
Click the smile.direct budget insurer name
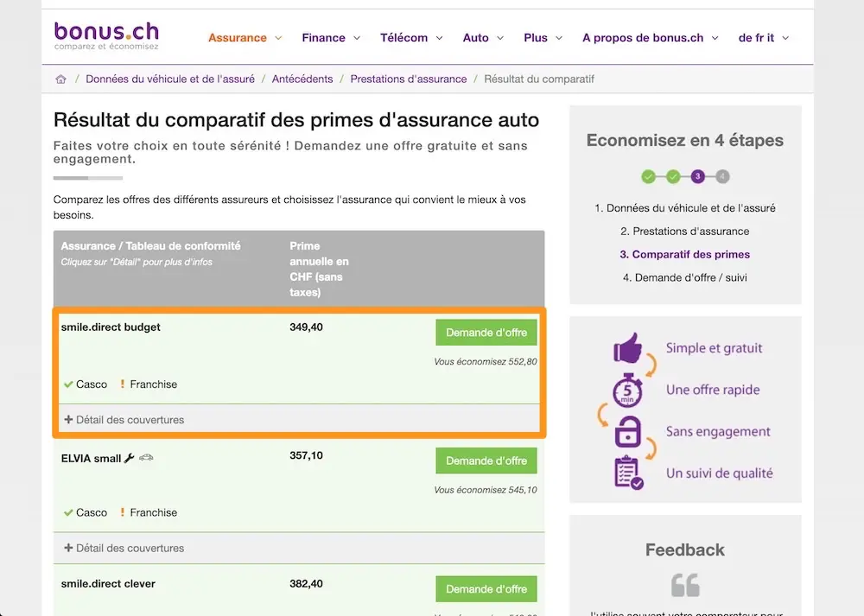(x=111, y=327)
